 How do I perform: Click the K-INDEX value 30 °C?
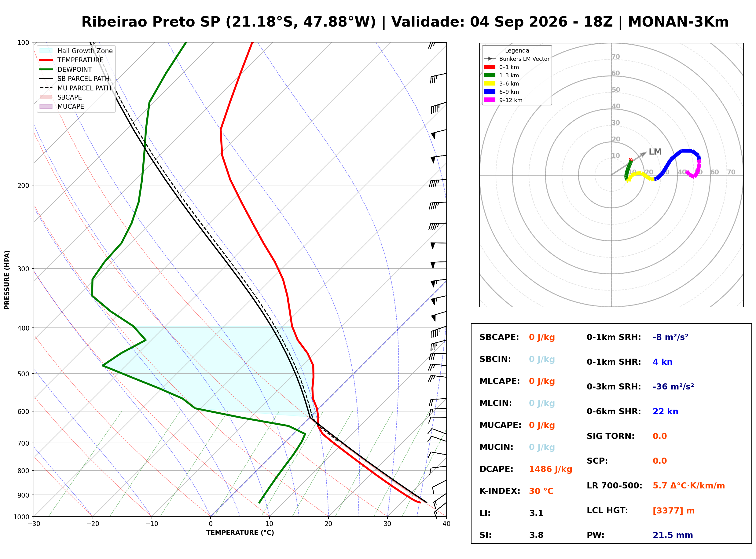[x=541, y=491]
